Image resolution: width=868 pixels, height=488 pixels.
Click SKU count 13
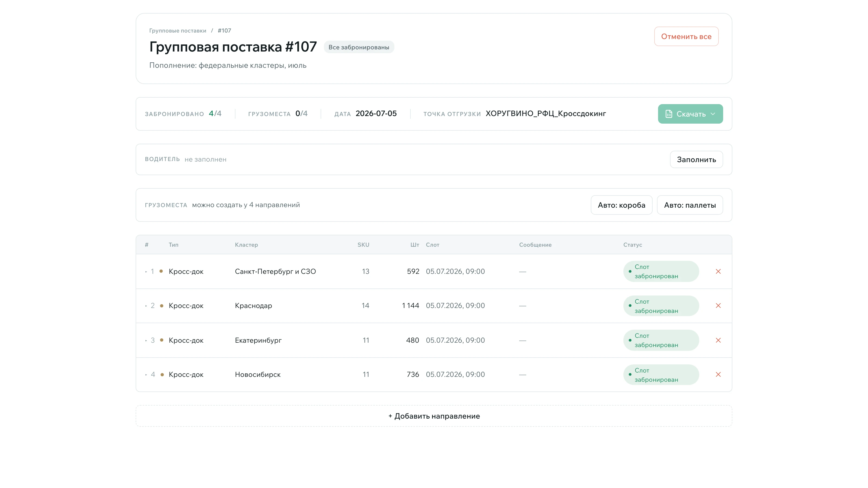pyautogui.click(x=366, y=271)
